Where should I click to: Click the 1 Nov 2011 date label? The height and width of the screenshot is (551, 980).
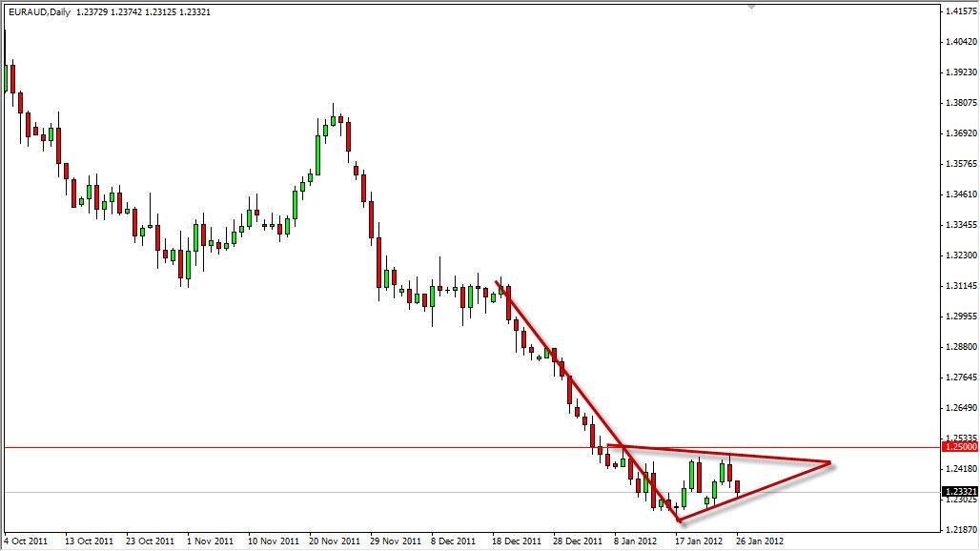(x=211, y=541)
